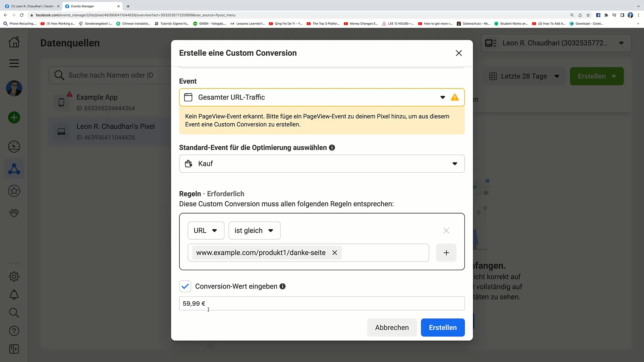Image resolution: width=644 pixels, height=362 pixels.
Task: Click info icon next to Standard-Event heading
Action: [x=332, y=148]
